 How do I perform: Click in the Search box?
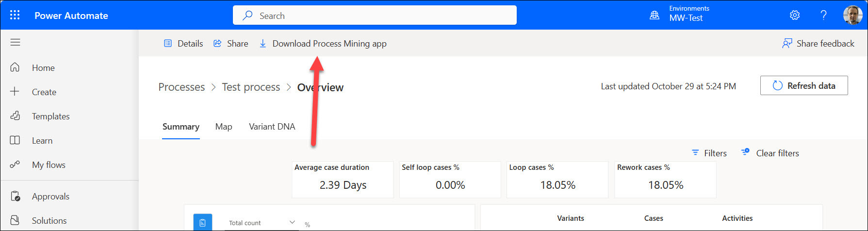click(x=374, y=16)
